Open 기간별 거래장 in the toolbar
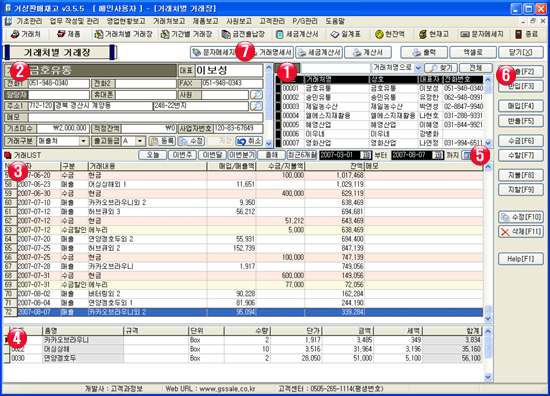Viewport: 550px width, 396px height. (186, 34)
